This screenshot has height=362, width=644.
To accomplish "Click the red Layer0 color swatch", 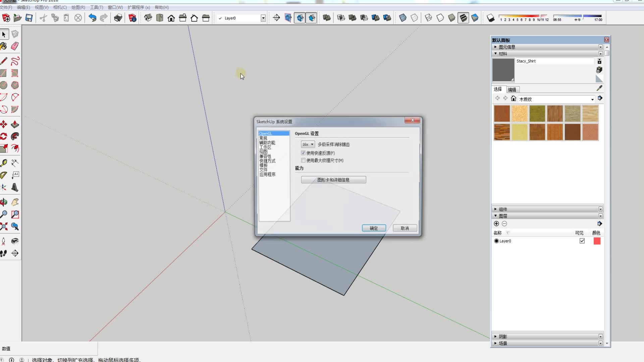I will pyautogui.click(x=597, y=241).
